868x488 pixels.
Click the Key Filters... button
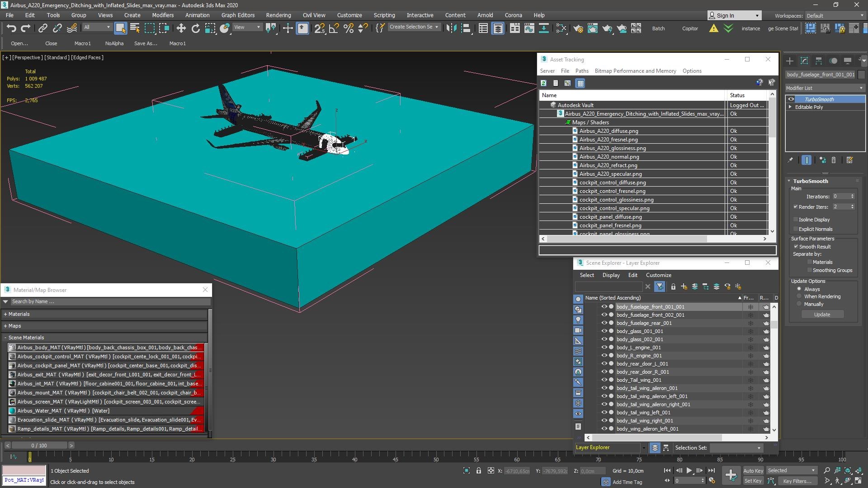[797, 481]
